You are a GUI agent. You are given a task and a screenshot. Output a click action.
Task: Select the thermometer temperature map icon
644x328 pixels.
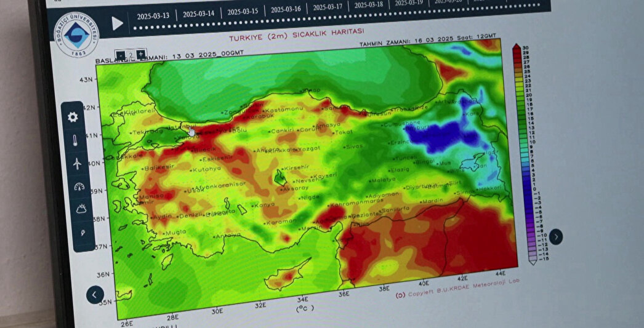(x=75, y=140)
